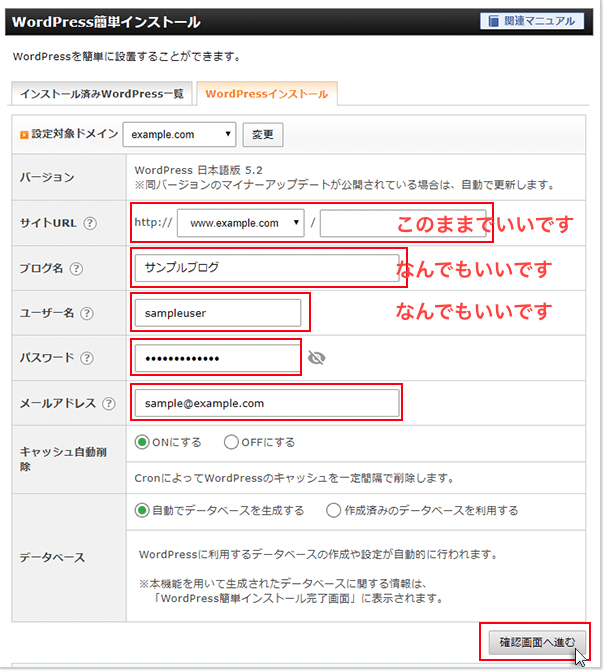Image resolution: width=604 pixels, height=671 pixels.
Task: Select the WordPressインストール tab
Action: coord(267,94)
